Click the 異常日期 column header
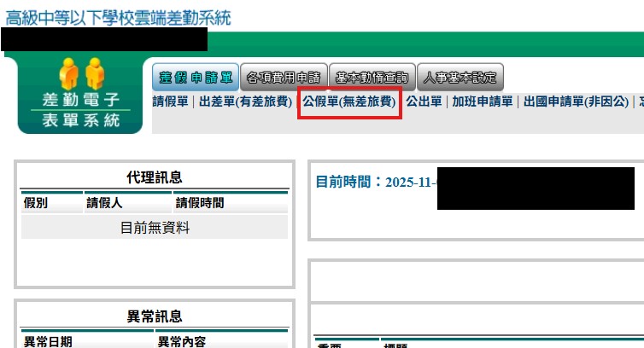The width and height of the screenshot is (644, 348). [x=48, y=341]
